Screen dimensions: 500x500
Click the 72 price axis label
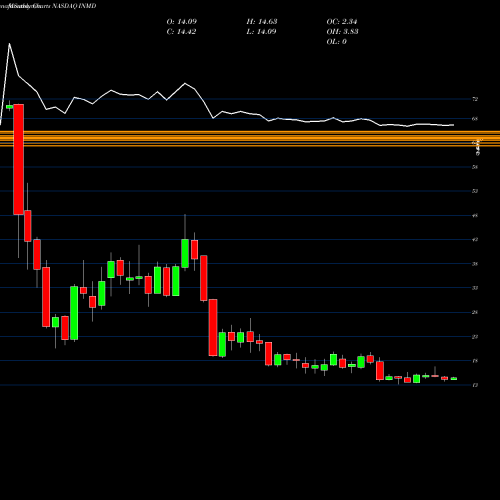(475, 99)
